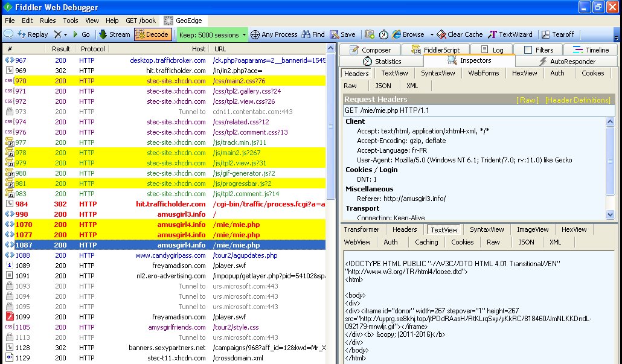Open the Log tab
Screen dimensions: 622x364
[x=492, y=50]
